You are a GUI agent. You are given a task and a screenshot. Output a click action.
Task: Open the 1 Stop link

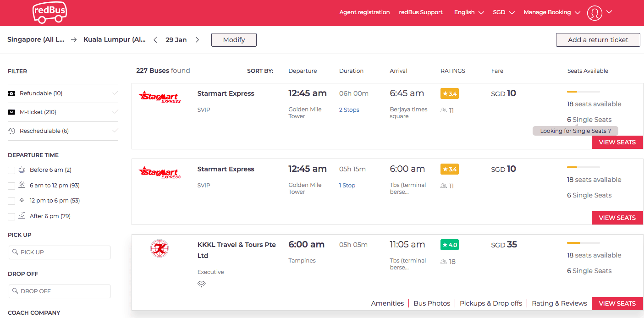click(x=347, y=186)
